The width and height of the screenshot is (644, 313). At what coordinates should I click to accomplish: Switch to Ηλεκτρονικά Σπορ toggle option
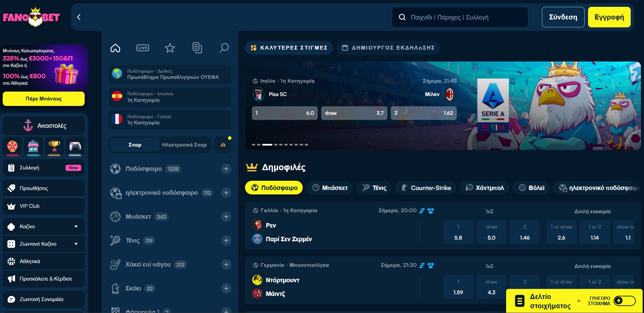184,145
